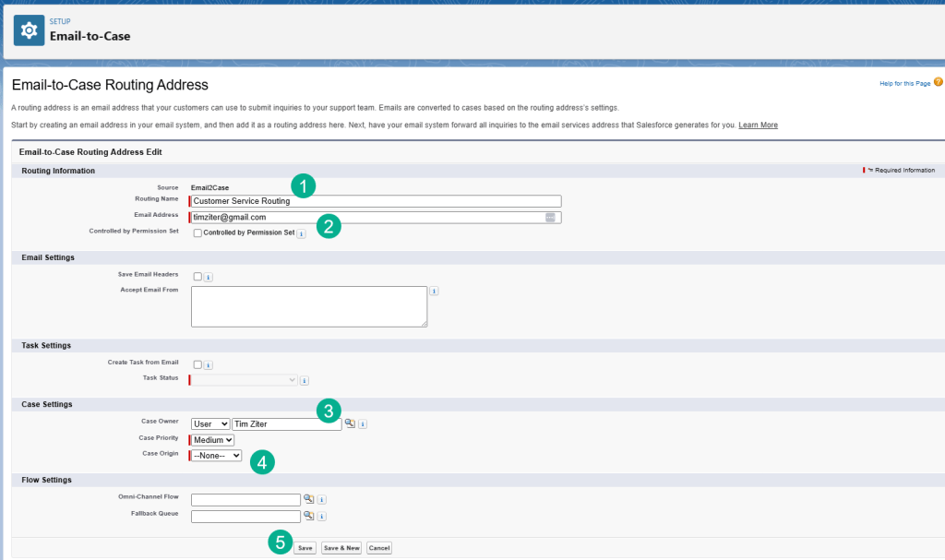The width and height of the screenshot is (945, 560).
Task: Open the Omni-Channel Flow lookup icon
Action: (x=309, y=499)
